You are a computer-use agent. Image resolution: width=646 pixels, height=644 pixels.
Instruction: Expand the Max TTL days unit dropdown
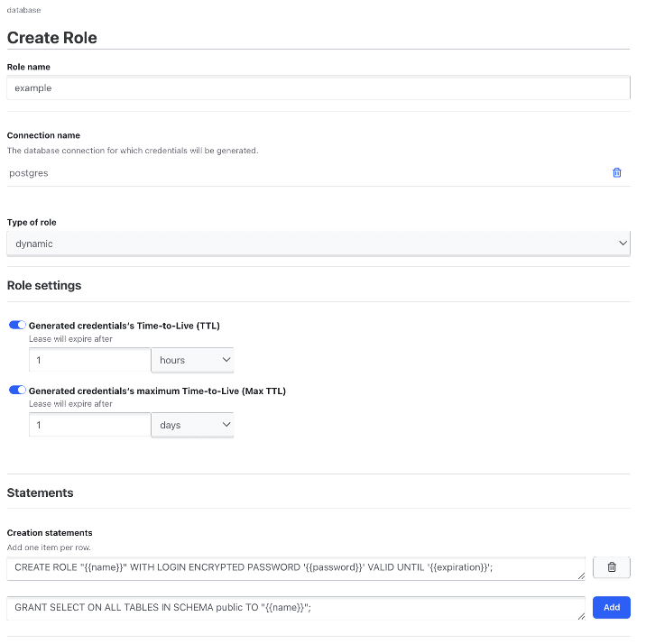tap(192, 425)
